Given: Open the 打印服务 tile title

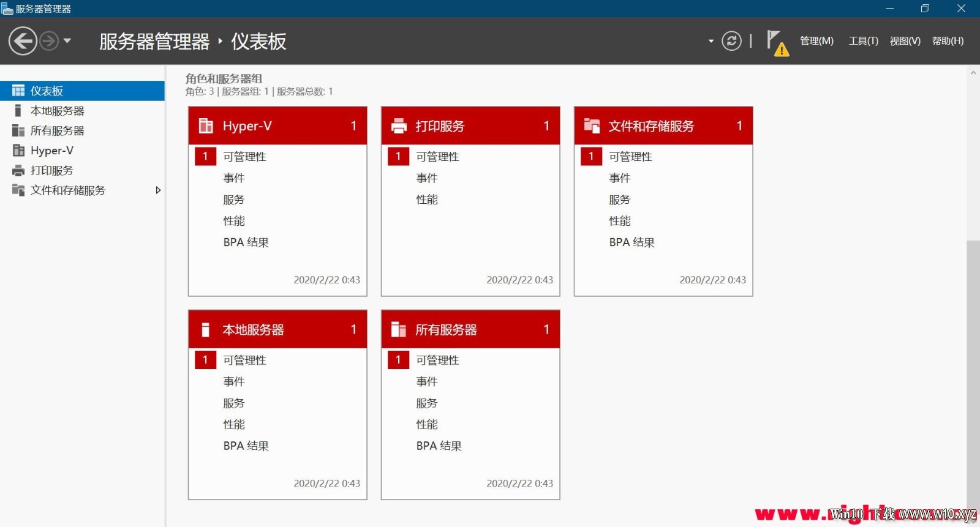Looking at the screenshot, I should [440, 126].
